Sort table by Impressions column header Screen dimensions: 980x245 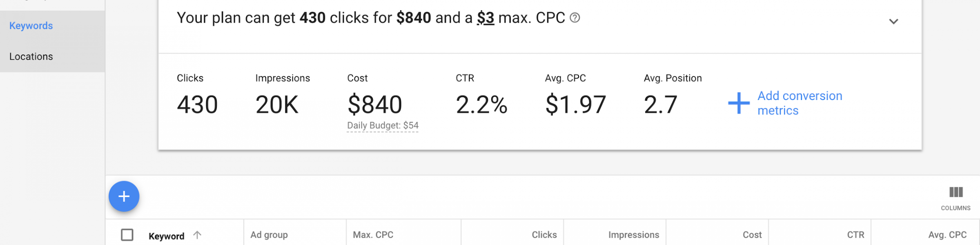point(633,235)
